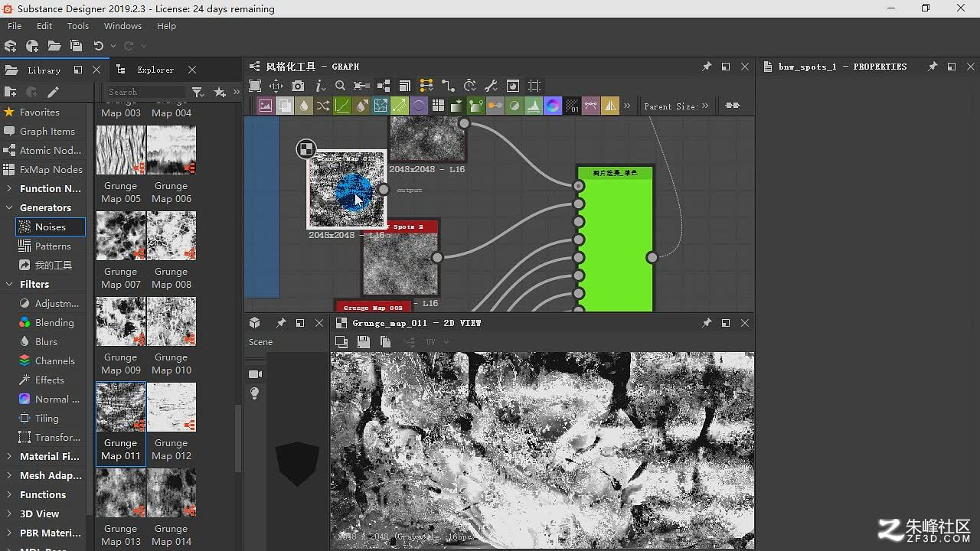This screenshot has width=980, height=551.
Task: Float the Library panel
Action: click(x=77, y=70)
